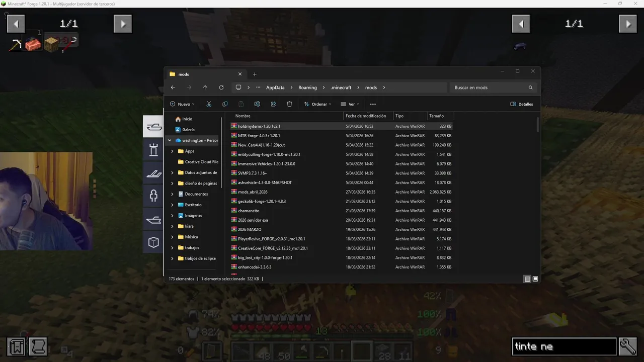Viewport: 644px width, 362px height.
Task: Open the Ver dropdown
Action: point(350,104)
